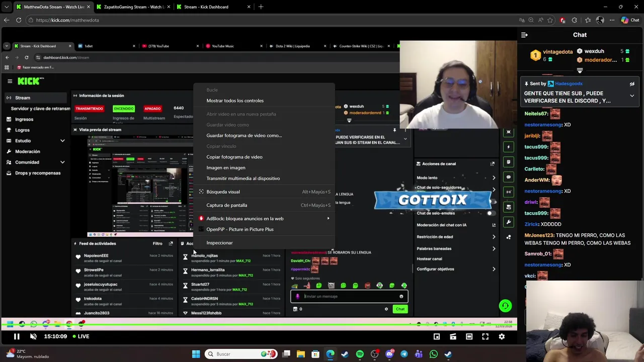Open the Filtro option in activity feed
The width and height of the screenshot is (644, 362).
157,243
